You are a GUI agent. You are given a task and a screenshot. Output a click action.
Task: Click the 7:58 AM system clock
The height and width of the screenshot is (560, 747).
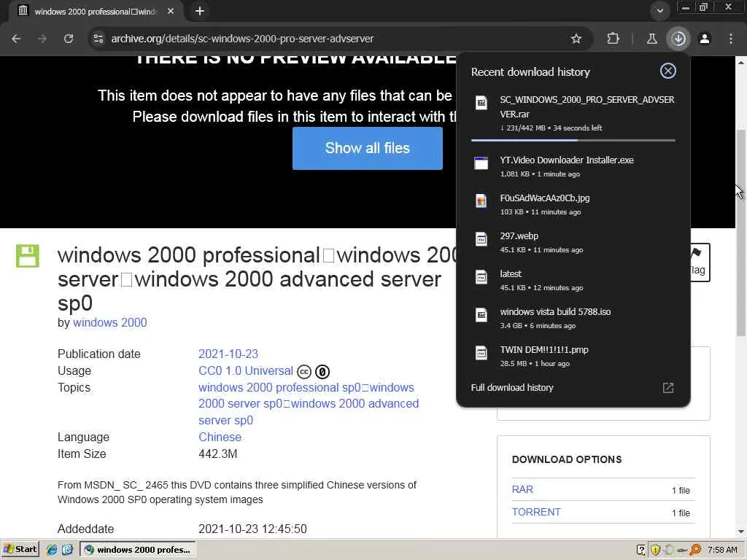[x=722, y=550]
